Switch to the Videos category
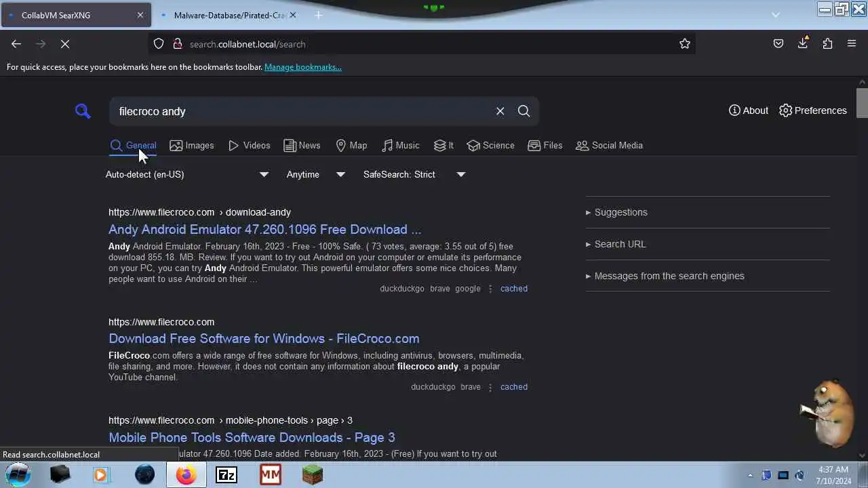The width and height of the screenshot is (868, 488). (x=249, y=145)
